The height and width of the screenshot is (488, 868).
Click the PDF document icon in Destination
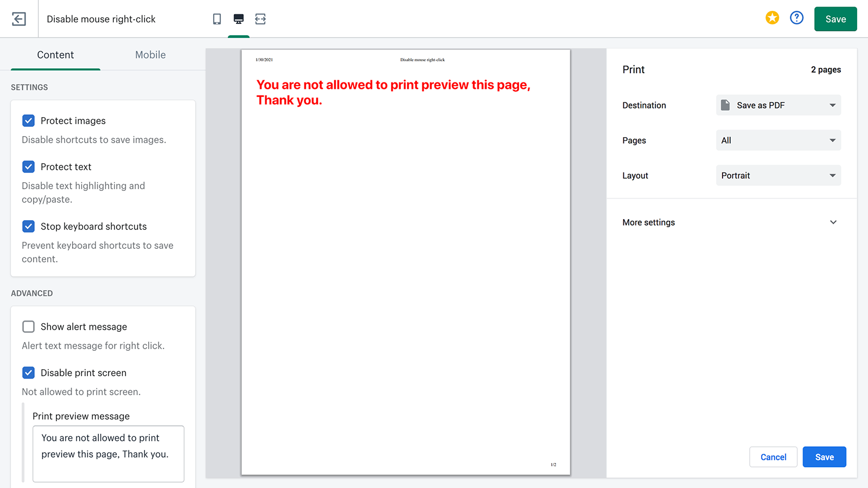click(725, 105)
